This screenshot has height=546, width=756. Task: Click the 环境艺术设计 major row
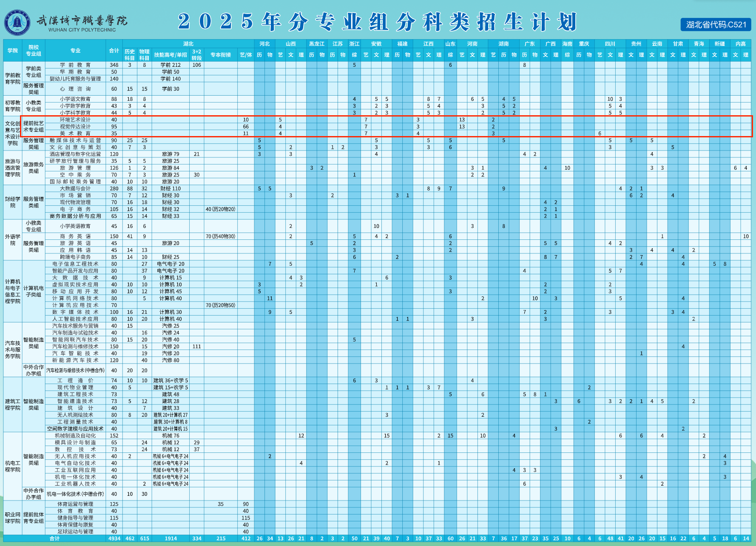75,119
